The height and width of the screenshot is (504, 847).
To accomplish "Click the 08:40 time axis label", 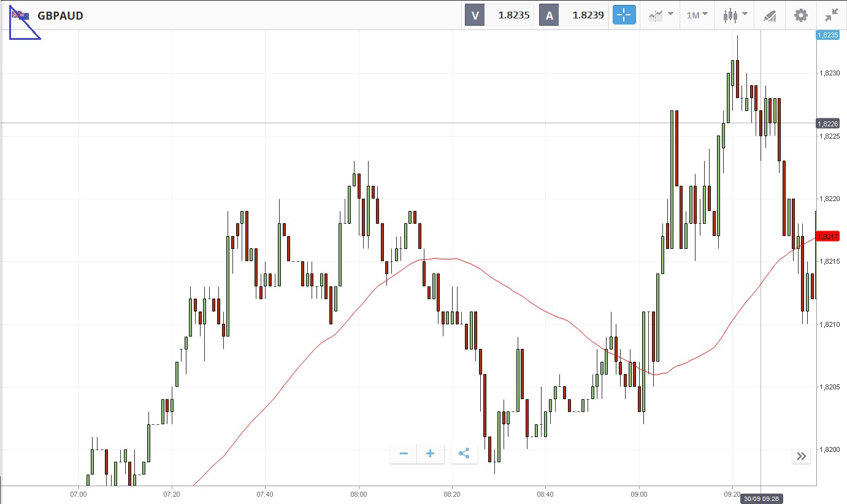I will click(545, 494).
